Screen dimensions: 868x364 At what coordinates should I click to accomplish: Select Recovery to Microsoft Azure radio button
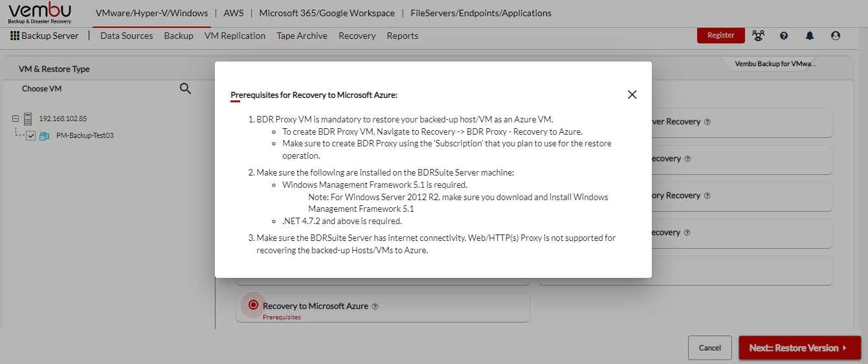coord(253,304)
